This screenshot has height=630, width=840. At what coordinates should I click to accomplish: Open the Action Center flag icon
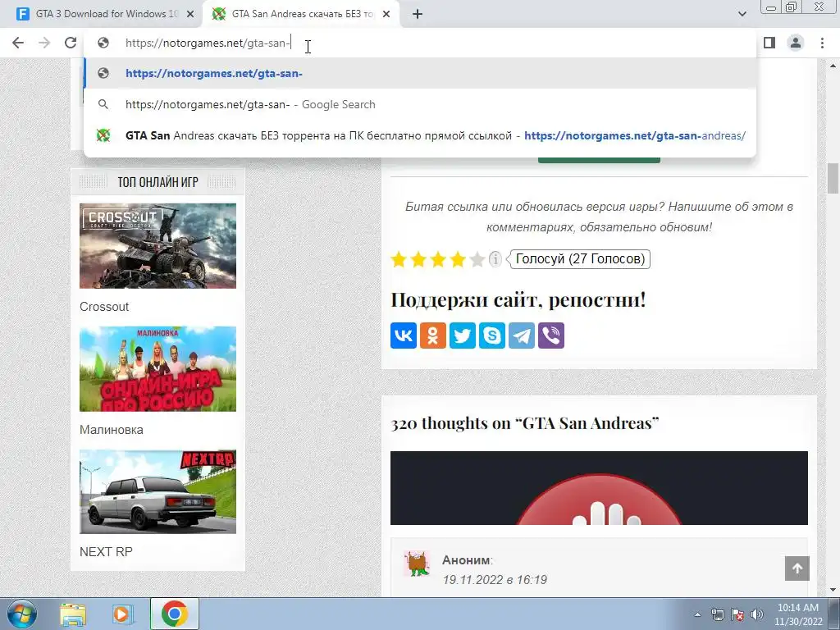point(737,614)
